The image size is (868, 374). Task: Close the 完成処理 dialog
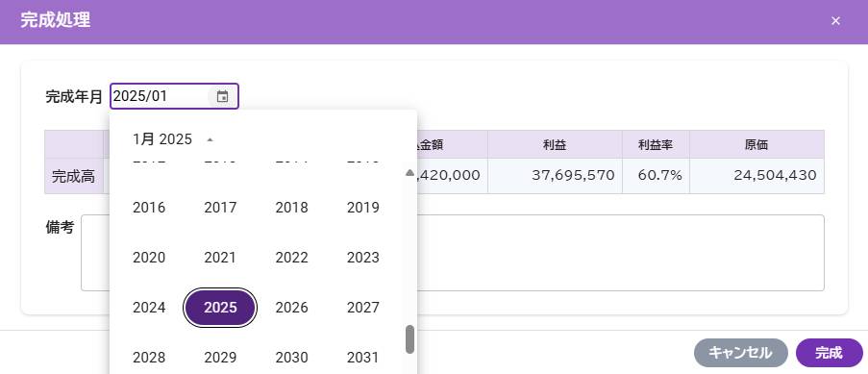835,21
